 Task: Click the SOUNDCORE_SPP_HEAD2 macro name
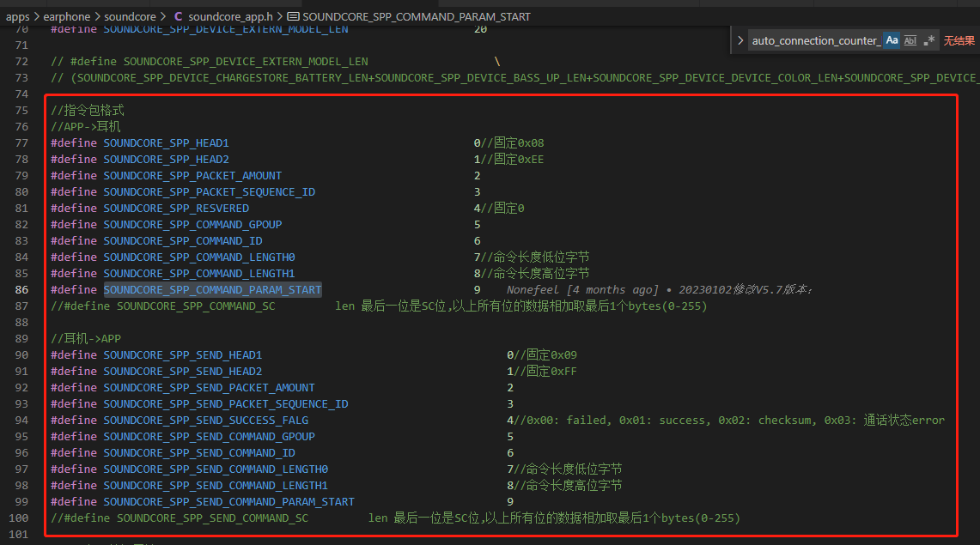point(167,159)
